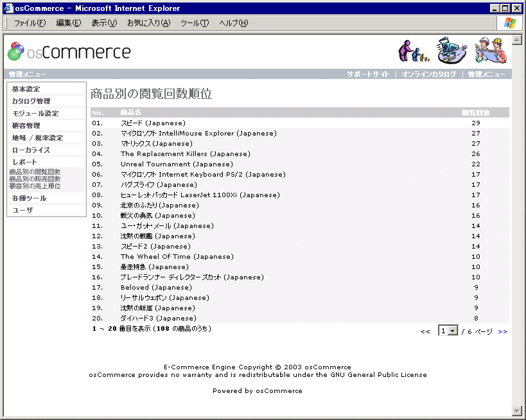Select the row 北京のふたり (Japanese)
526x420 pixels.
click(300, 206)
